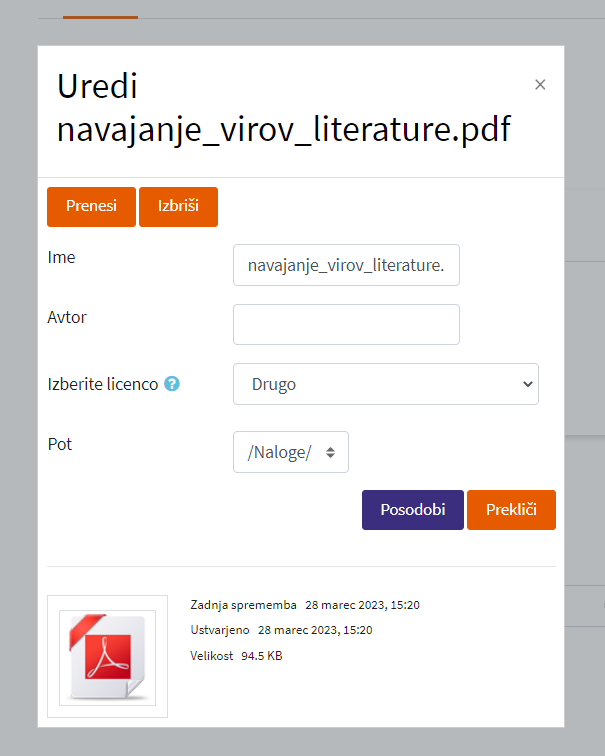Click the Ime label
This screenshot has width=605, height=756.
pyautogui.click(x=61, y=257)
